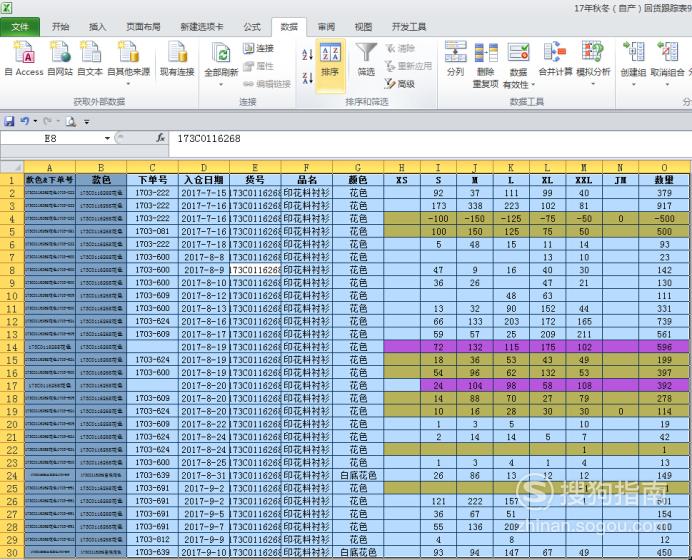Click the Select All corner button
Screen dimensions: 692x560
pos(12,167)
